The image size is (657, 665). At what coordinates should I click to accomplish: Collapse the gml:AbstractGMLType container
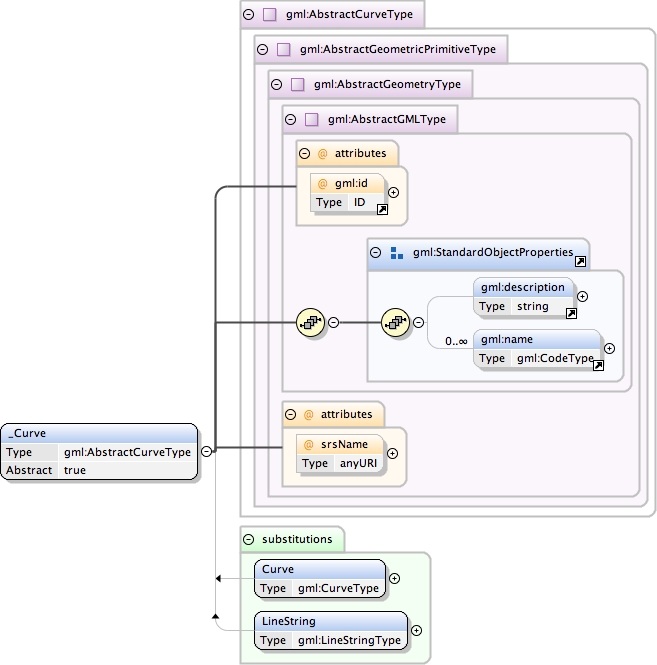tap(291, 120)
